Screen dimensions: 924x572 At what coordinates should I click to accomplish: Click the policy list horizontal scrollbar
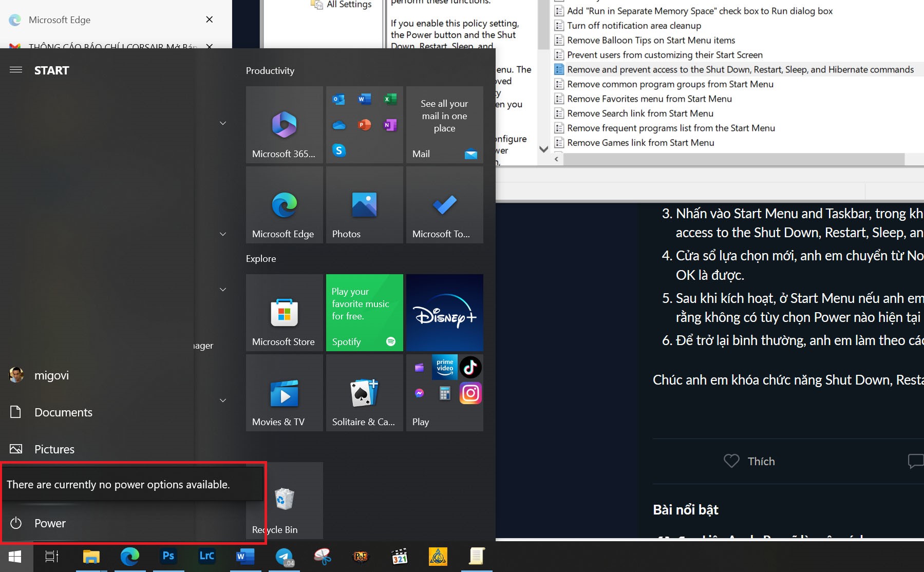pos(734,160)
